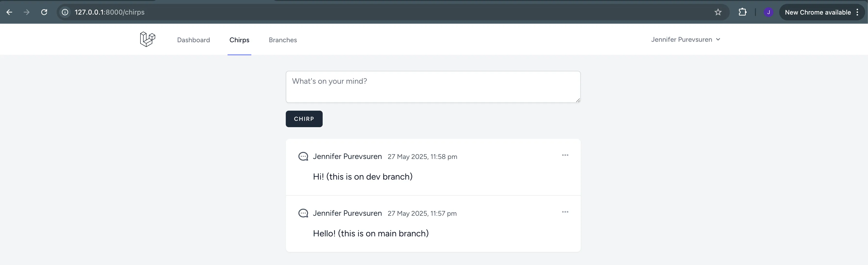Open the Branches page
Image resolution: width=868 pixels, height=265 pixels.
283,40
